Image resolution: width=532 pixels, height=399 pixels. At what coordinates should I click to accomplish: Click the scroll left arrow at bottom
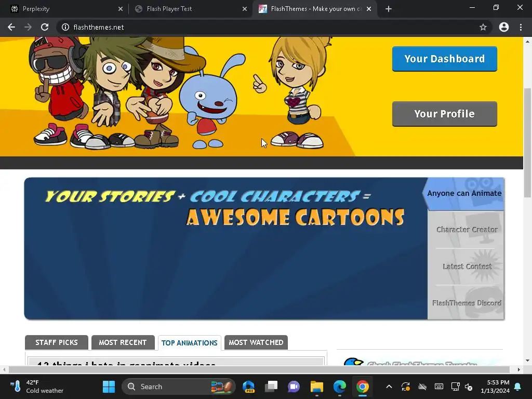[x=4, y=369]
